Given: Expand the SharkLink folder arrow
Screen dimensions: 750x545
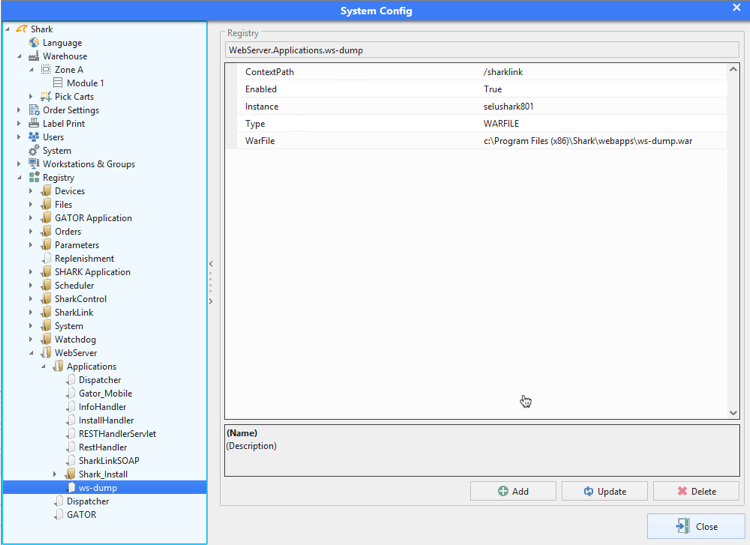Looking at the screenshot, I should coord(31,312).
